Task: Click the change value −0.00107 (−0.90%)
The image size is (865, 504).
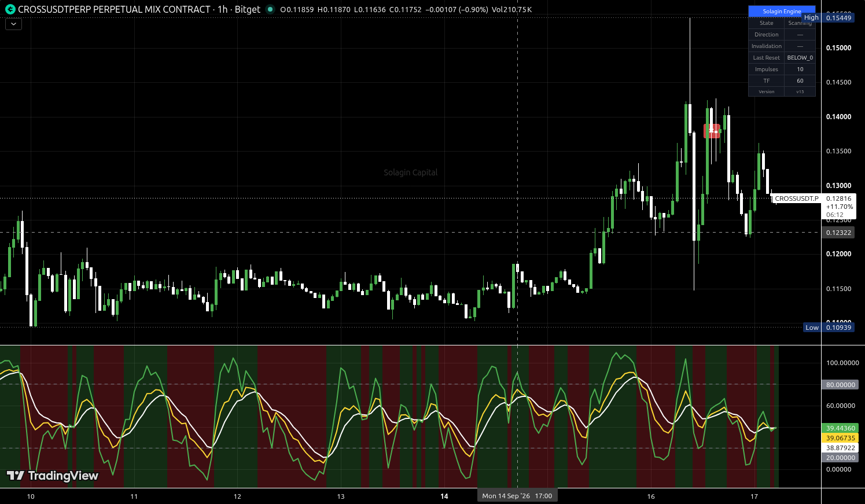Action: 457,10
